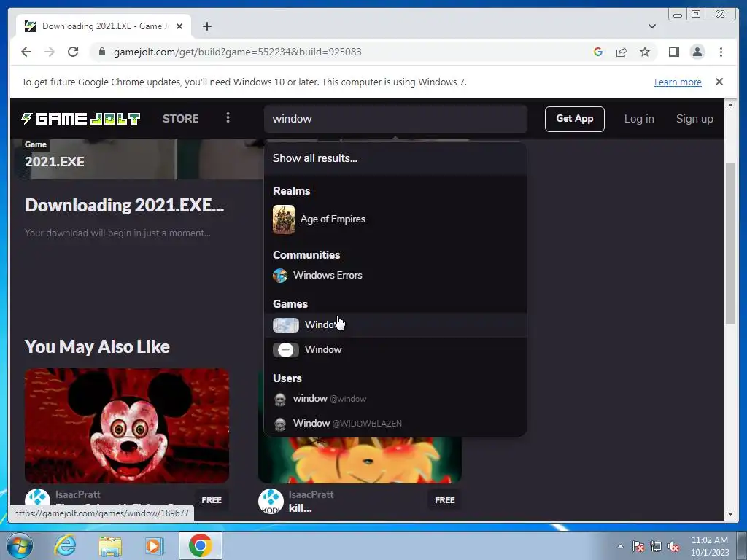747x560 pixels.
Task: Click the browser forward arrow
Action: tap(50, 52)
